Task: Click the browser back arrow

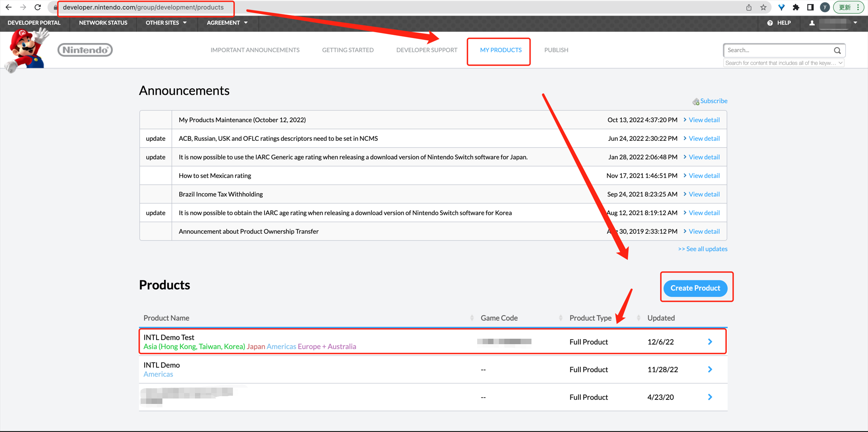Action: (9, 7)
